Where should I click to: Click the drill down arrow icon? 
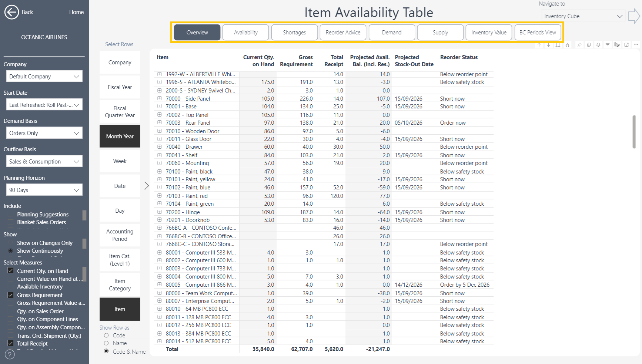(x=548, y=45)
